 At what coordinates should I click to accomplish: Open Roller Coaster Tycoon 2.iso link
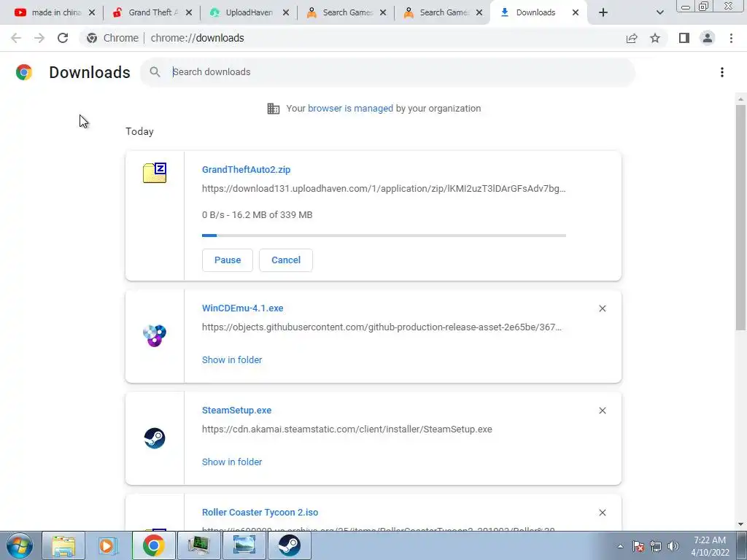click(260, 513)
